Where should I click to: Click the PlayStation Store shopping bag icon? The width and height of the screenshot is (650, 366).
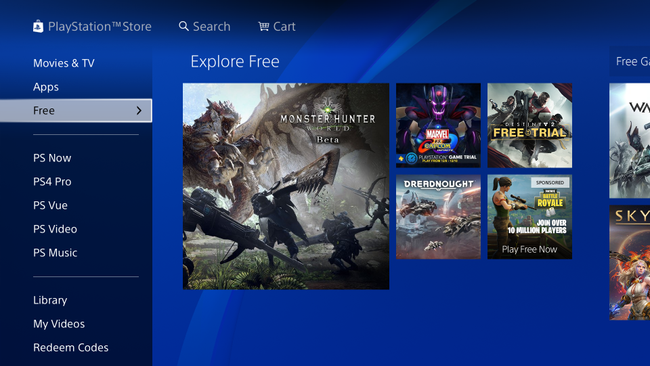38,27
